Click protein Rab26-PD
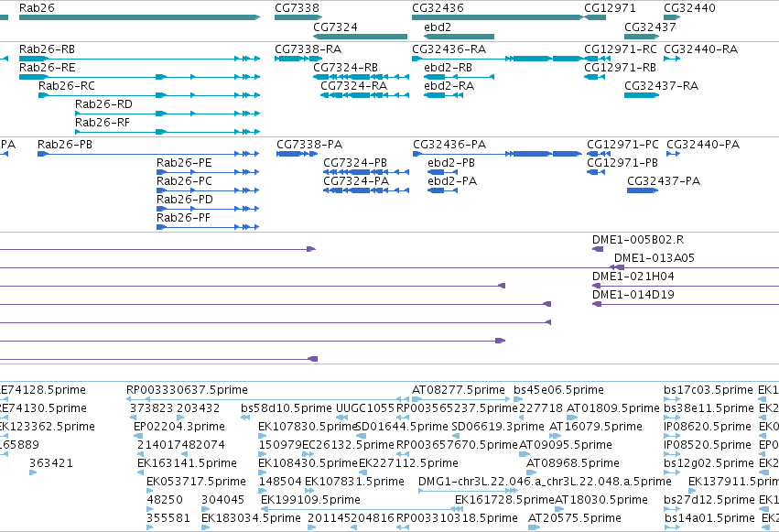Viewport: 779px width, 532px height. tap(208, 209)
